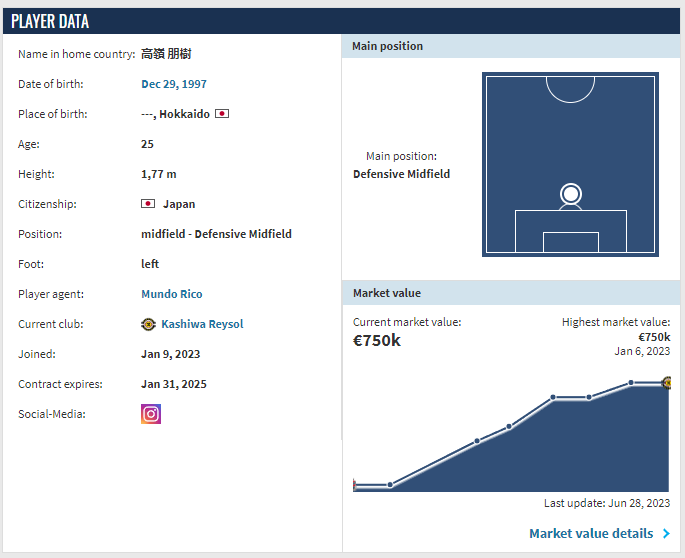Viewport: 685px width, 558px height.
Task: Click club crest at end of market value graph
Action: tap(667, 383)
